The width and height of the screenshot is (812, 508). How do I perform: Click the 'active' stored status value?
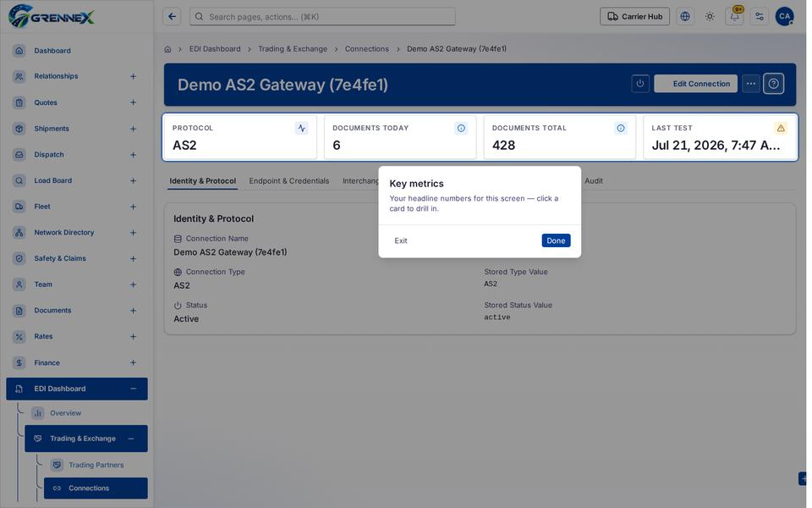497,317
